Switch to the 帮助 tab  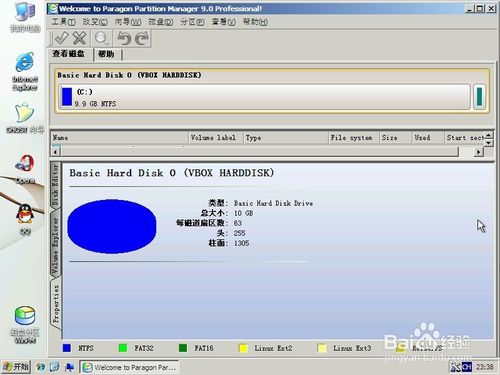point(106,54)
